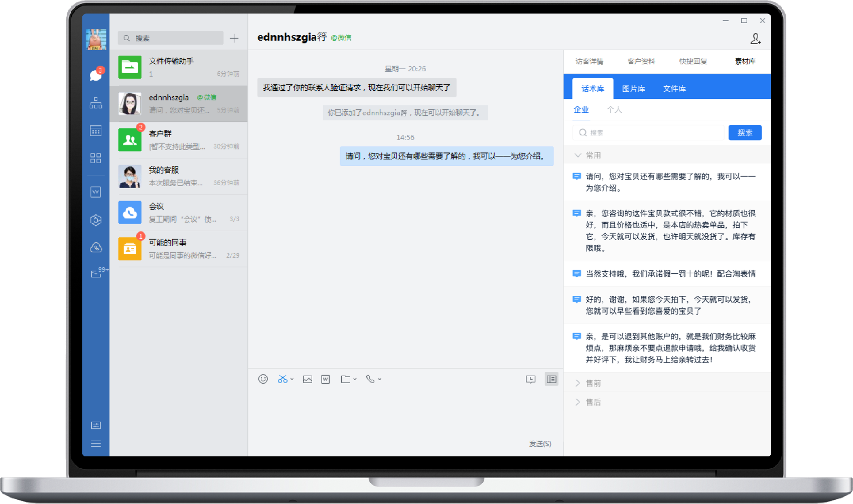Select the 图片库 tab
Viewport: 853px width, 504px height.
[634, 89]
